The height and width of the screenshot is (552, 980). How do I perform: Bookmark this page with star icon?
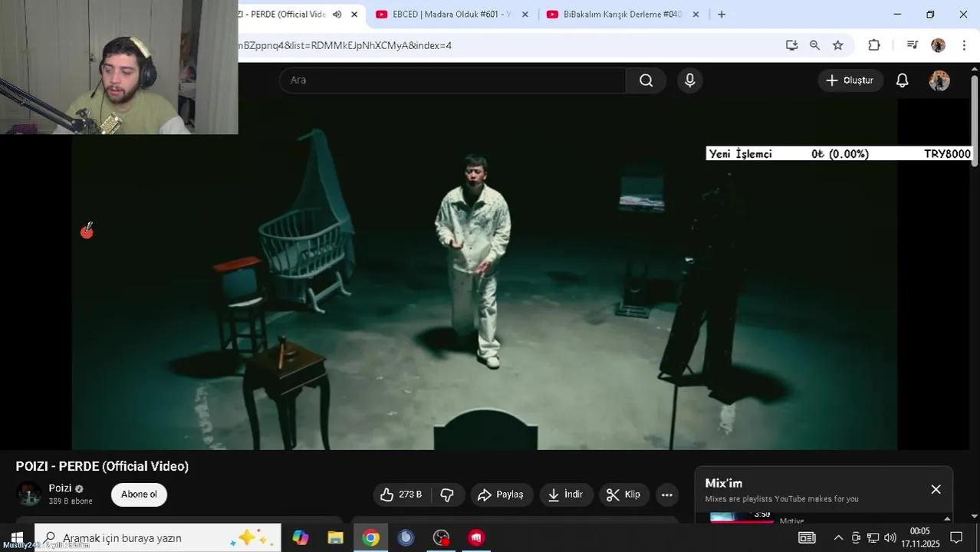pos(838,45)
